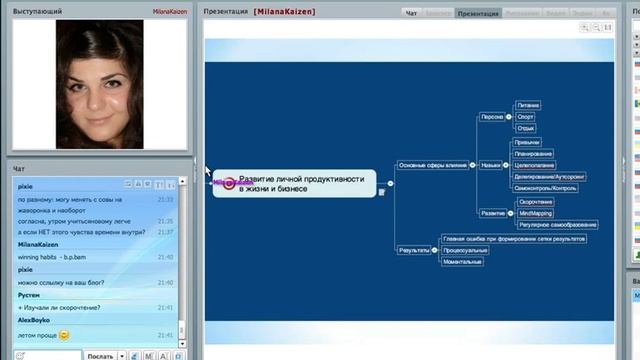This screenshot has width=640, height=360.
Task: Select the Привычки node
Action: click(x=527, y=142)
